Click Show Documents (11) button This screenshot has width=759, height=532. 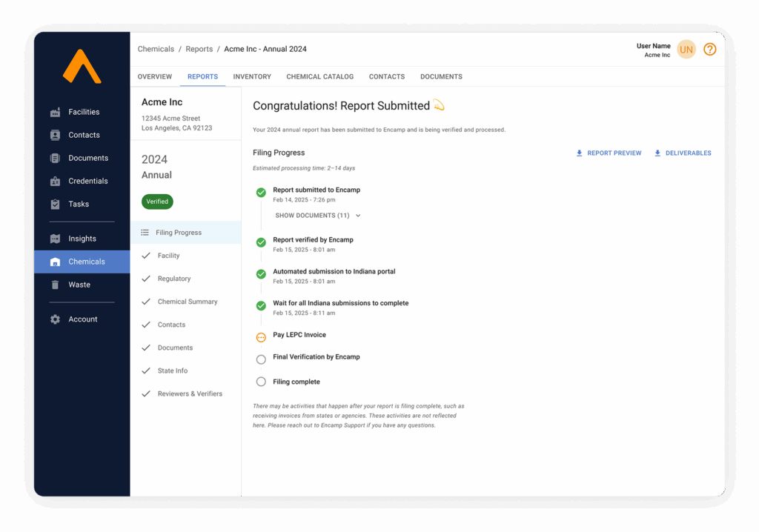[x=317, y=216]
